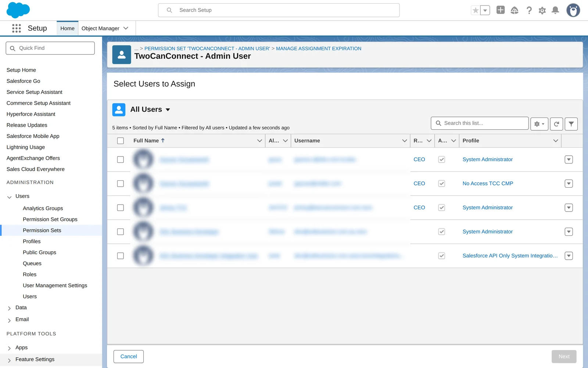Open Profile column actions chevron
588x368 pixels.
pyautogui.click(x=556, y=141)
